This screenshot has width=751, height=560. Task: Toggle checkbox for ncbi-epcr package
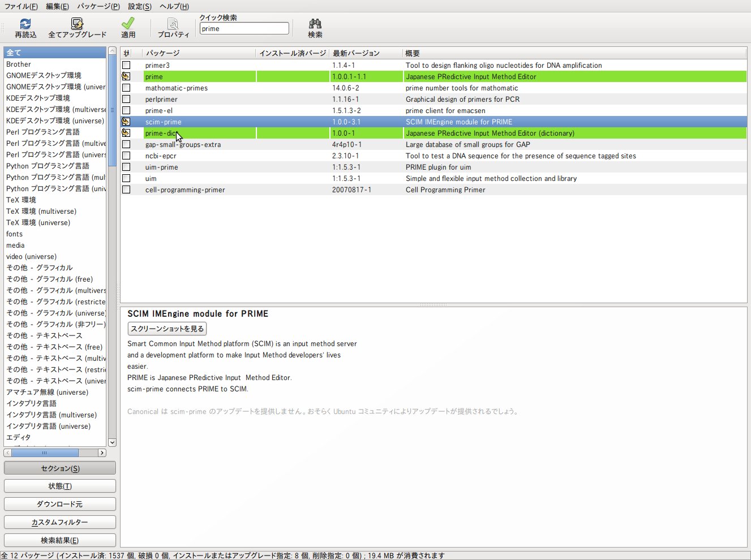pos(126,156)
